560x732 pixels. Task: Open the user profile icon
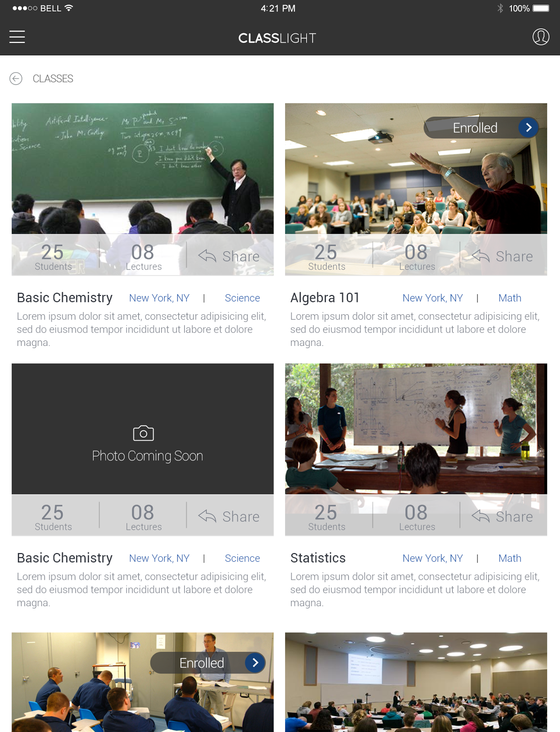click(x=541, y=37)
